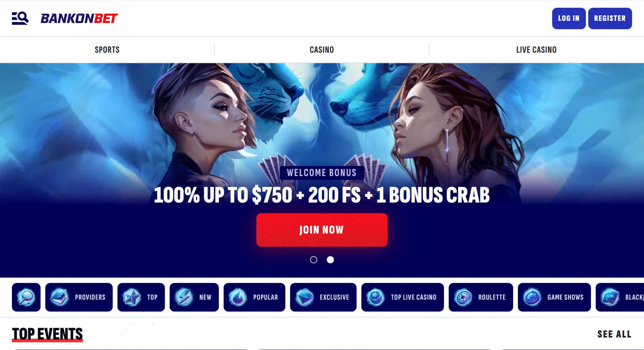Open See All top events link
Viewport: 644px width, 350px height.
coord(614,334)
